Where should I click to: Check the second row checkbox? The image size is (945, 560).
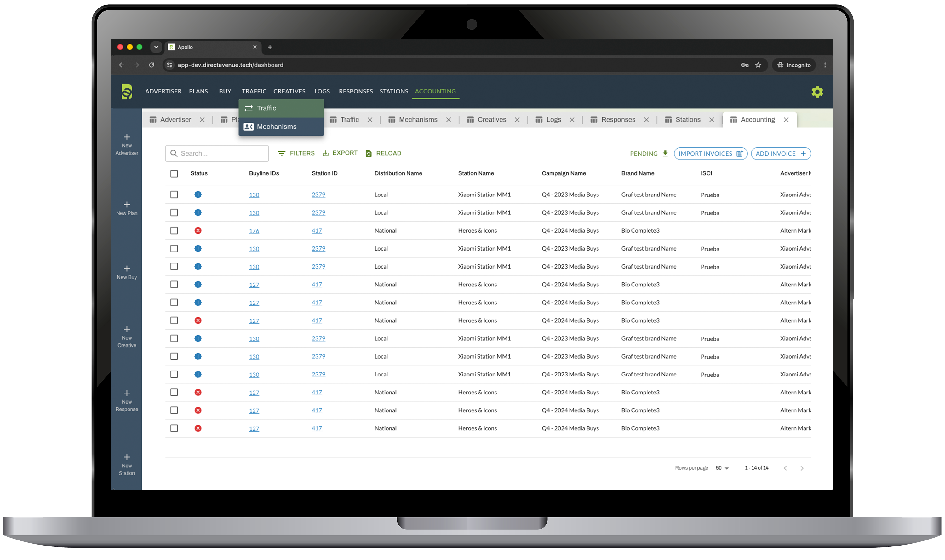coord(174,213)
